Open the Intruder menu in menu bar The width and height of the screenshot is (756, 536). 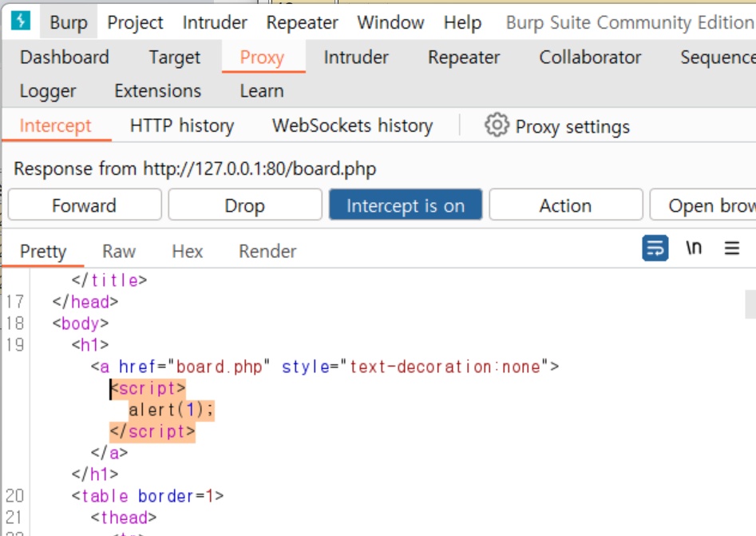tap(215, 22)
